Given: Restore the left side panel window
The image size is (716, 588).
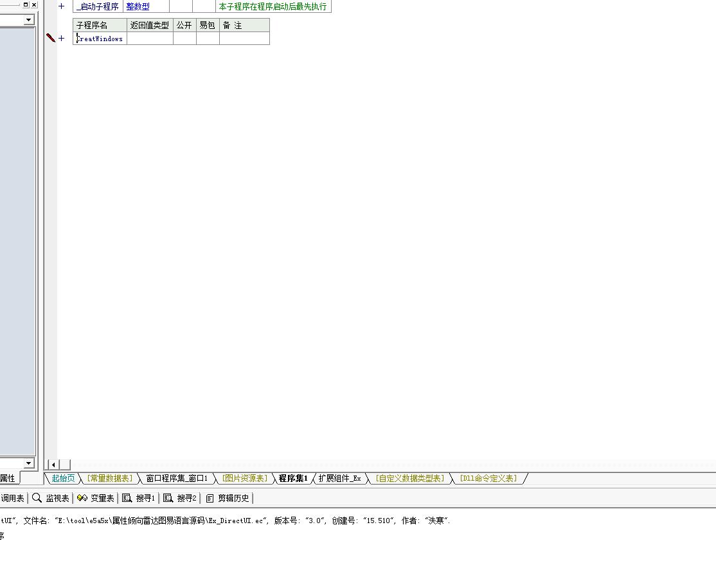Looking at the screenshot, I should point(26,4).
